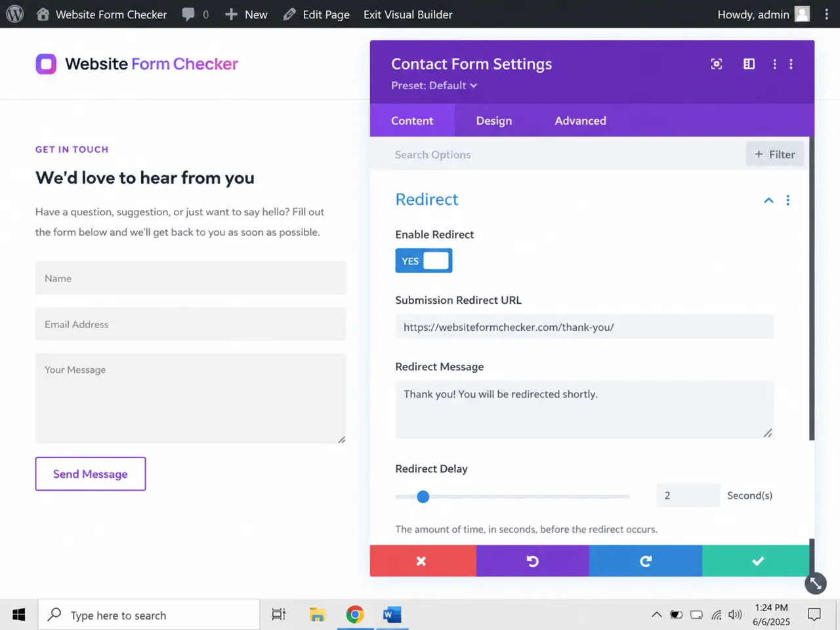Click the New plus item in admin bar
The image size is (840, 630).
coord(246,14)
